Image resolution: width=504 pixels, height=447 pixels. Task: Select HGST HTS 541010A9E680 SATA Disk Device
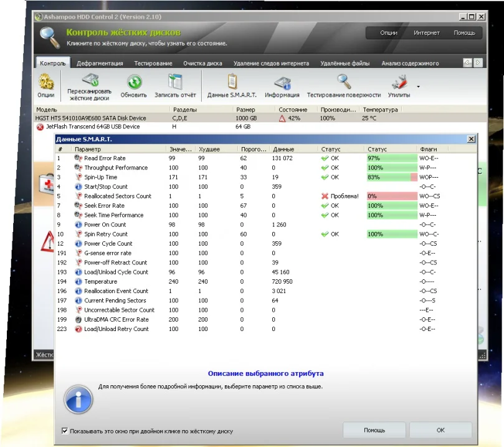click(260, 118)
